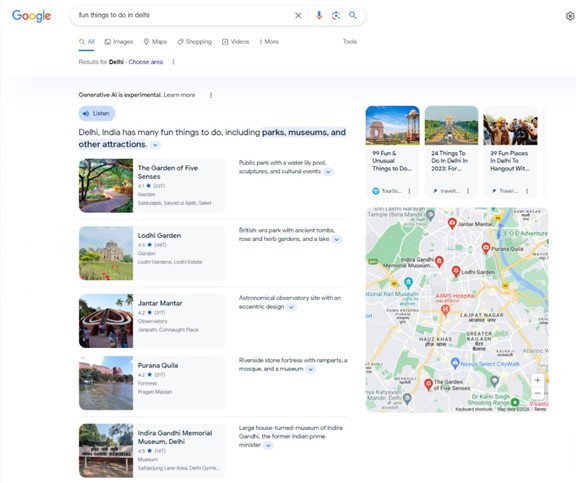Click the map Terms link

[x=540, y=409]
